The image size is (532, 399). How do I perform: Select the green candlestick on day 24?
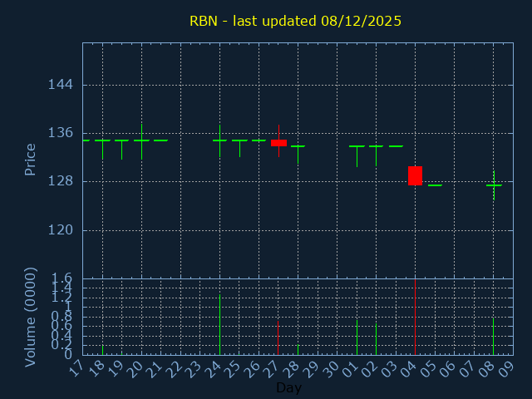219,140
